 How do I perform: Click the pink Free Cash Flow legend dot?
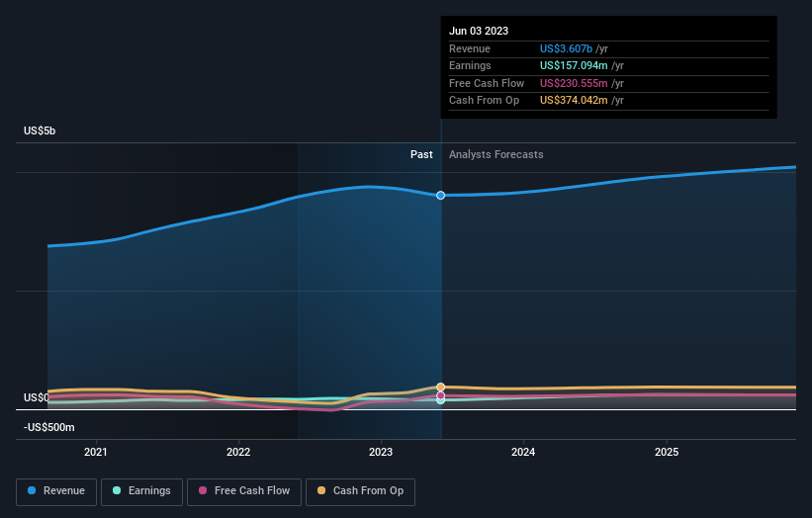pyautogui.click(x=203, y=490)
